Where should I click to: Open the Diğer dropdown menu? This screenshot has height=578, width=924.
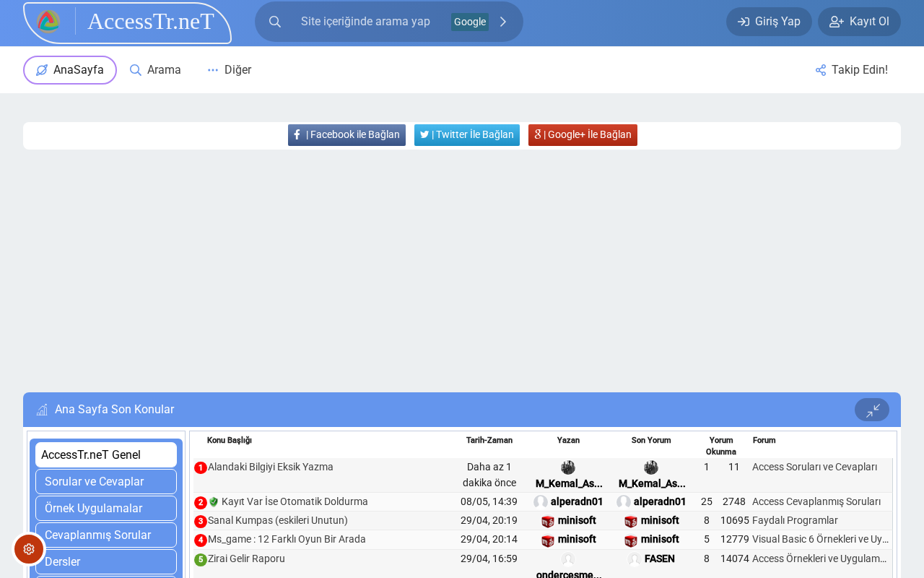(x=229, y=70)
